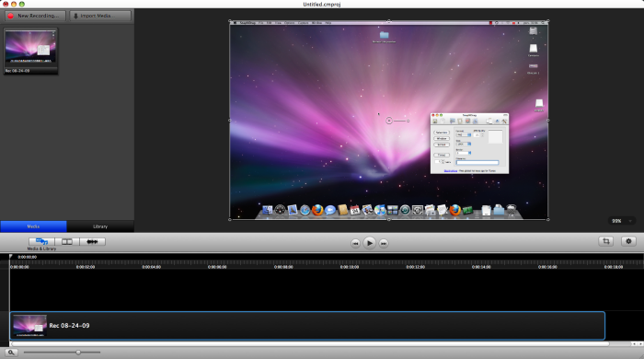Click the canvas center anchor circle
This screenshot has height=359, width=644.
point(389,121)
